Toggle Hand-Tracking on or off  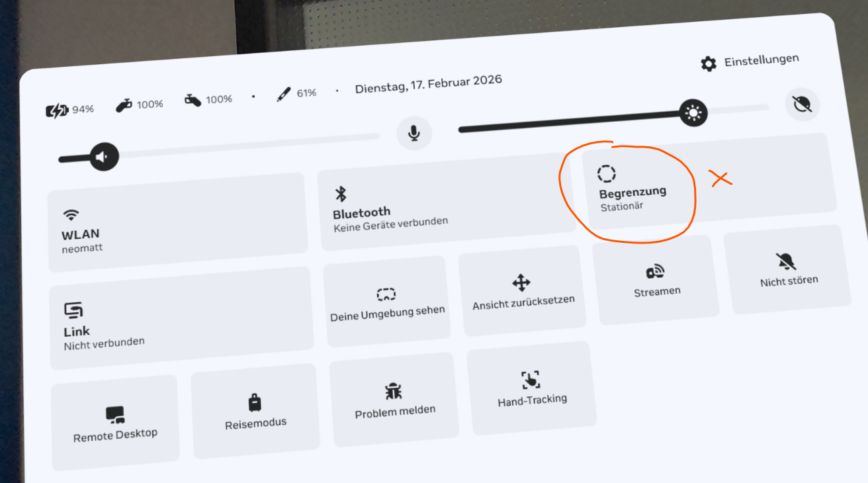pos(531,388)
